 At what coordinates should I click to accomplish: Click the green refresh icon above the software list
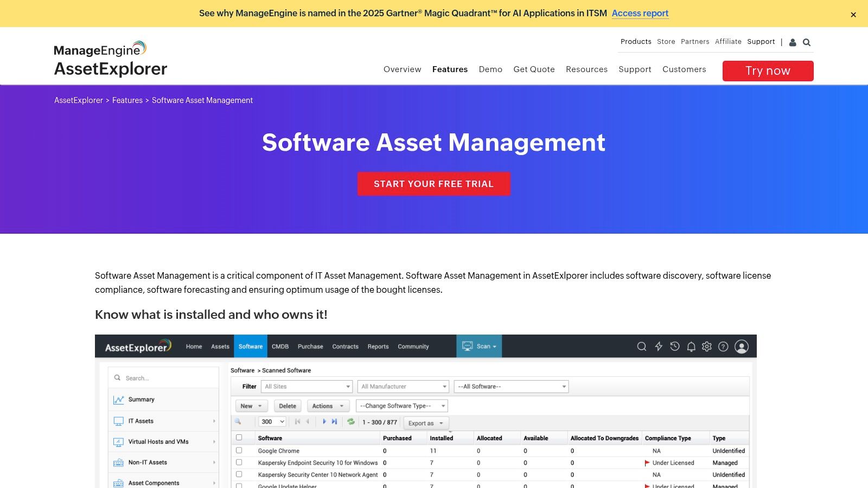click(351, 421)
